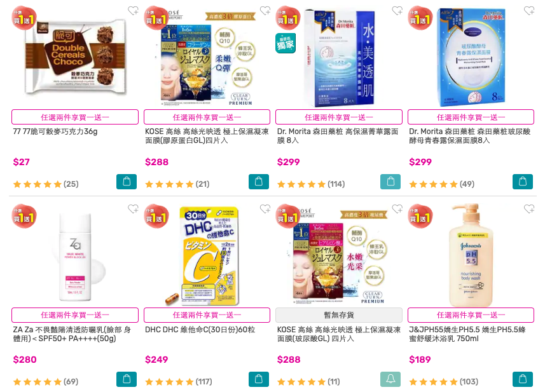Toggle wishlist heart on Johnson's pH5.5 body wash
Image resolution: width=545 pixels, height=392 pixels.
click(x=529, y=209)
